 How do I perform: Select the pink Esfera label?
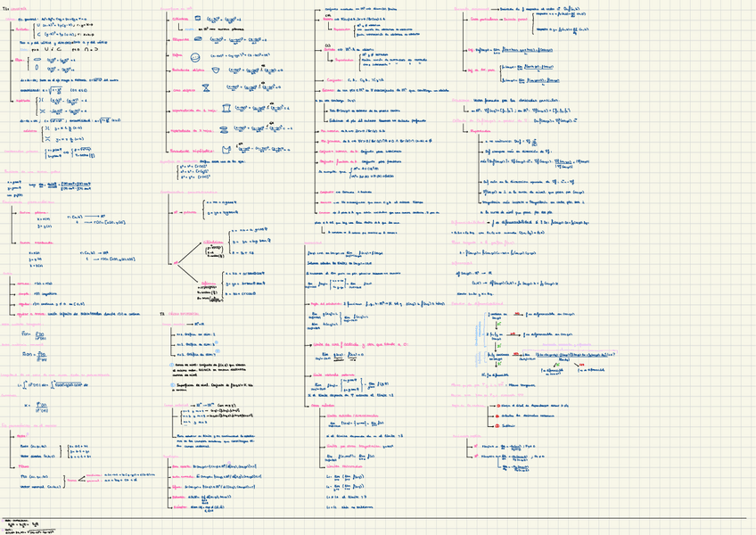coord(175,53)
